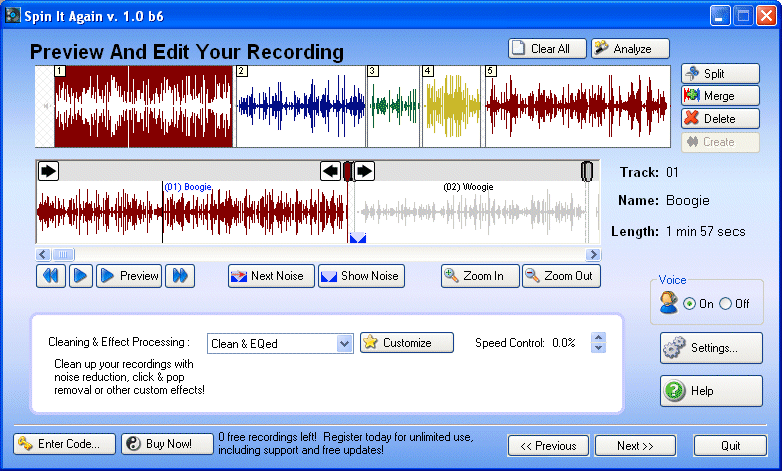The image size is (782, 471).
Task: Click the left-arrow marker before the split point
Action: tap(330, 171)
